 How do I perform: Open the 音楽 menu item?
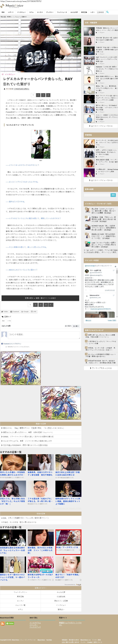click(x=3, y=12)
